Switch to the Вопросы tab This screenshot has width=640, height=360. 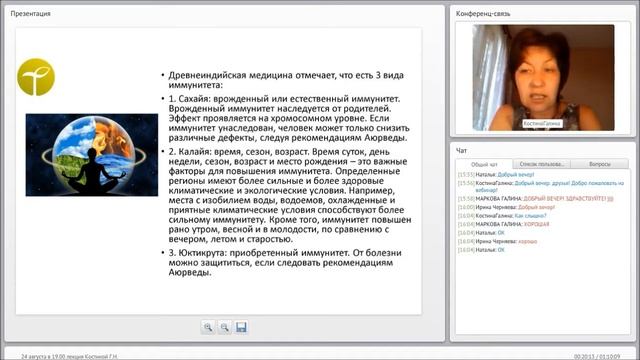pyautogui.click(x=600, y=164)
